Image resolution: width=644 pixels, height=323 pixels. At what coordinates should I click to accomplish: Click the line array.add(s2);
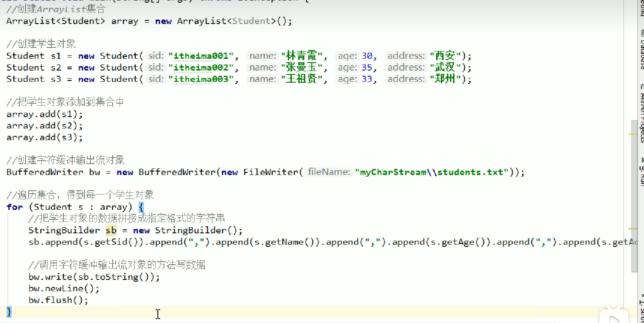(44, 126)
